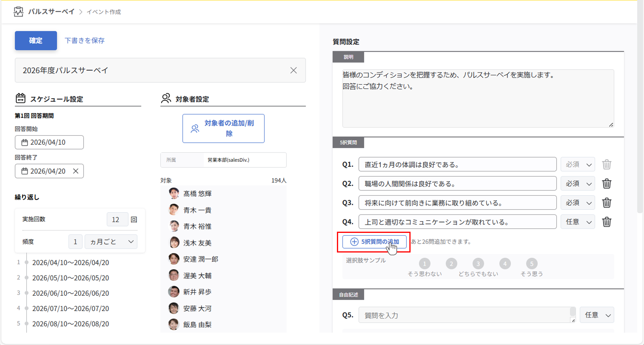Click the trash icon for Q1
Image resolution: width=644 pixels, height=345 pixels.
tap(607, 164)
